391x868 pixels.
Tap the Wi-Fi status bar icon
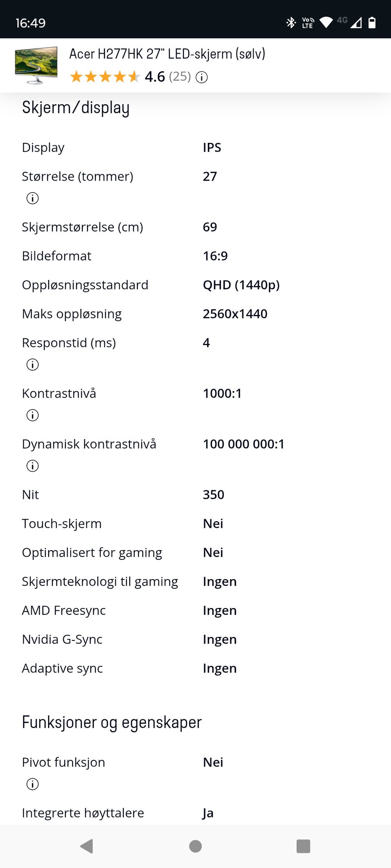(x=326, y=23)
